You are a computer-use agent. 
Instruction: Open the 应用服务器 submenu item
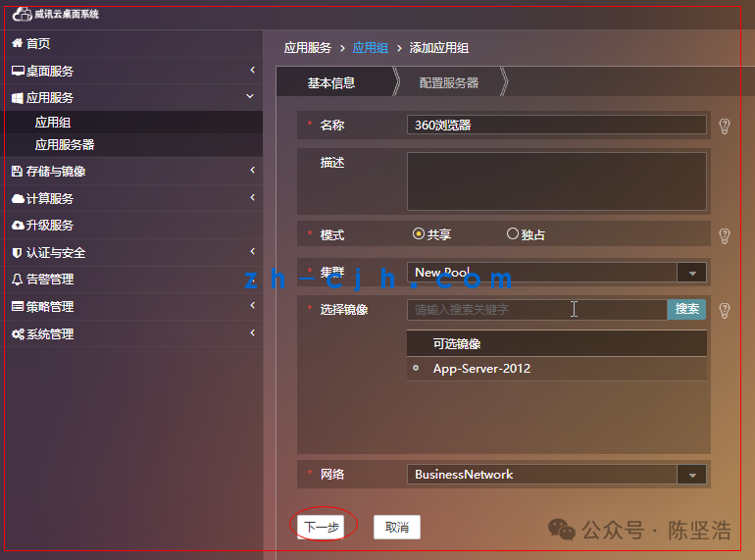pos(65,145)
